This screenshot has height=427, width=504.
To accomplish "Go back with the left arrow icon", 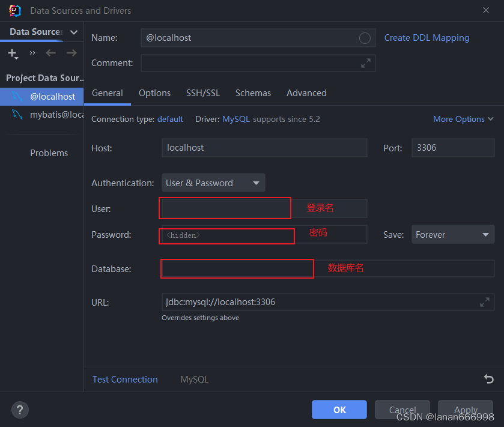I will tap(51, 53).
